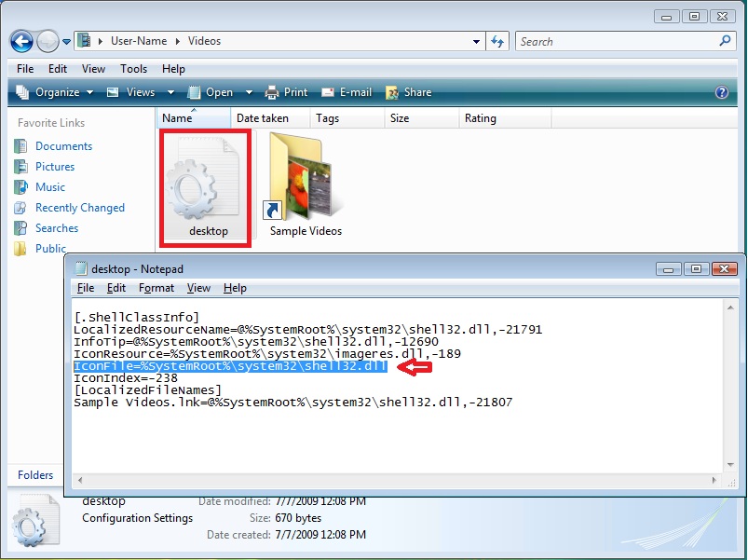748x560 pixels.
Task: Click the IconIndex=-238 line in Notepad
Action: coord(126,378)
